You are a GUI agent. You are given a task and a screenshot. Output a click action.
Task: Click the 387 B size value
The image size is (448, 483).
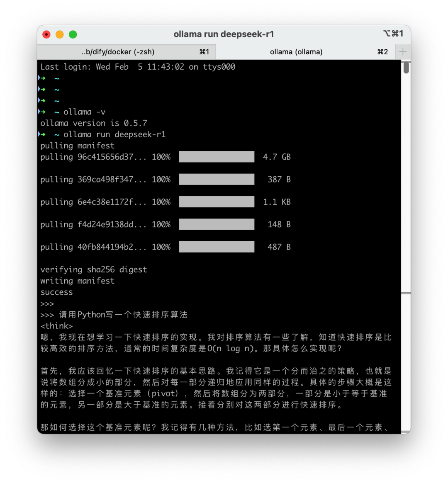coord(279,179)
